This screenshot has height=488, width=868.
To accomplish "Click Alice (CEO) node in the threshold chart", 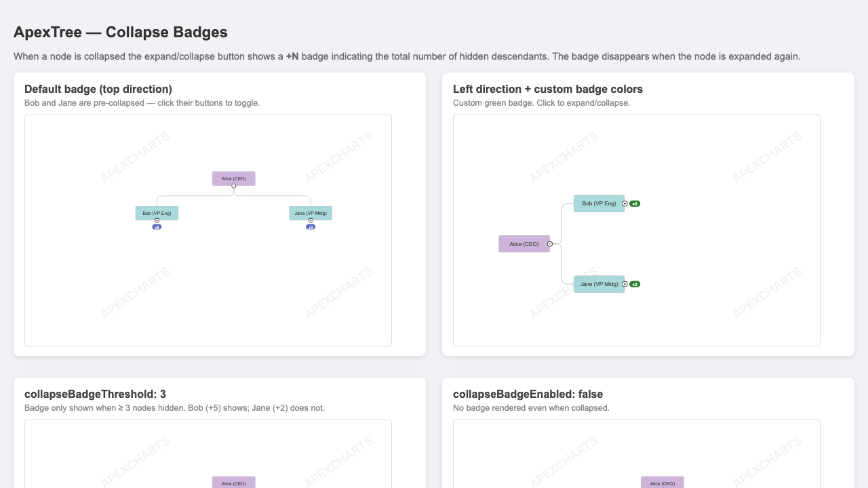I will tap(234, 483).
